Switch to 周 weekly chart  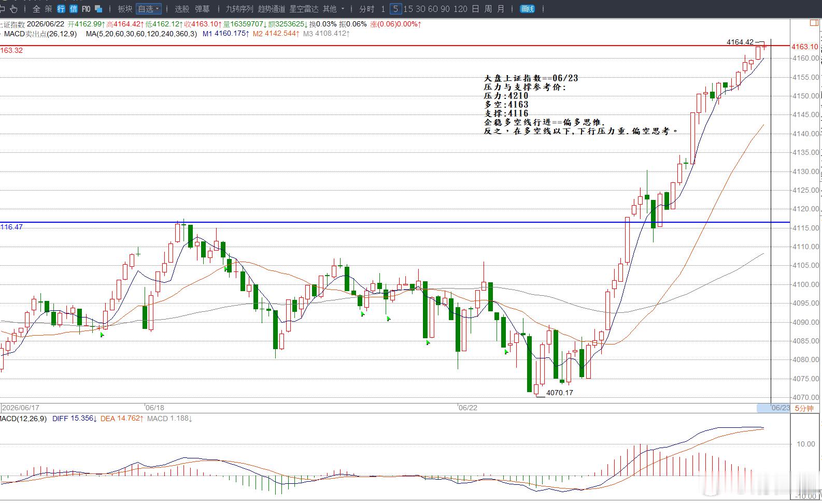pyautogui.click(x=488, y=9)
